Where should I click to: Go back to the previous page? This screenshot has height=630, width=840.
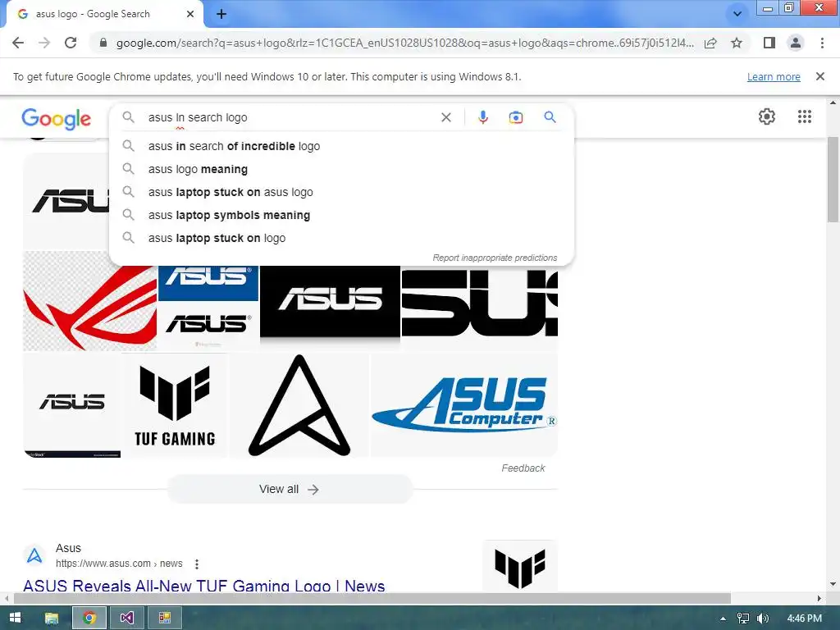(18, 43)
